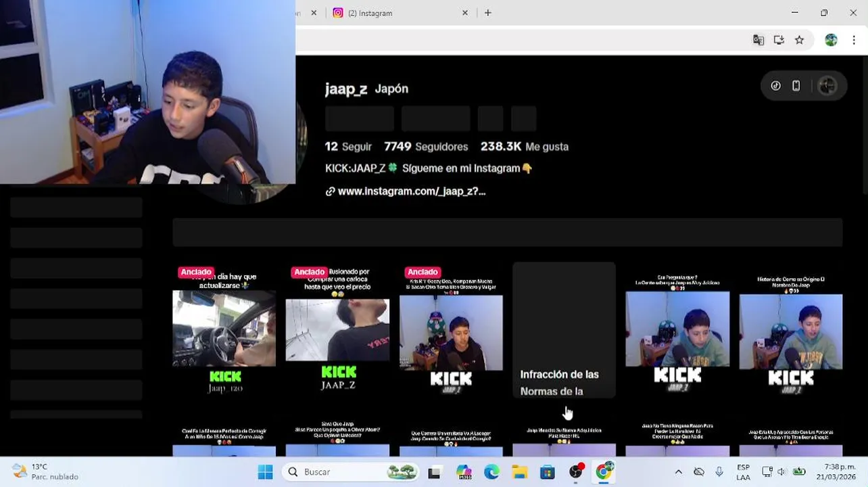Open ESP LAA language switcher

tap(743, 472)
